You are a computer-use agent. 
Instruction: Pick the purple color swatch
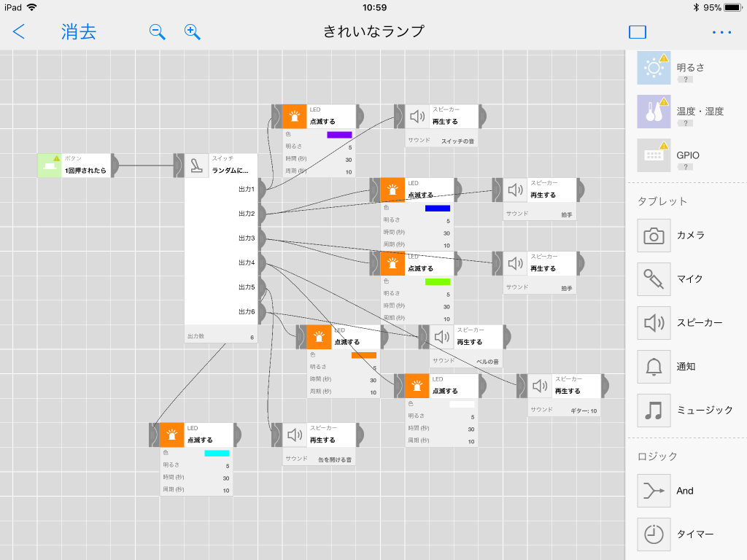(340, 135)
